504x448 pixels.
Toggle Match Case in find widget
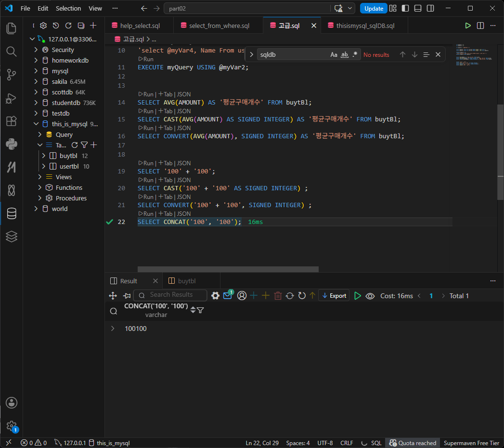click(334, 54)
